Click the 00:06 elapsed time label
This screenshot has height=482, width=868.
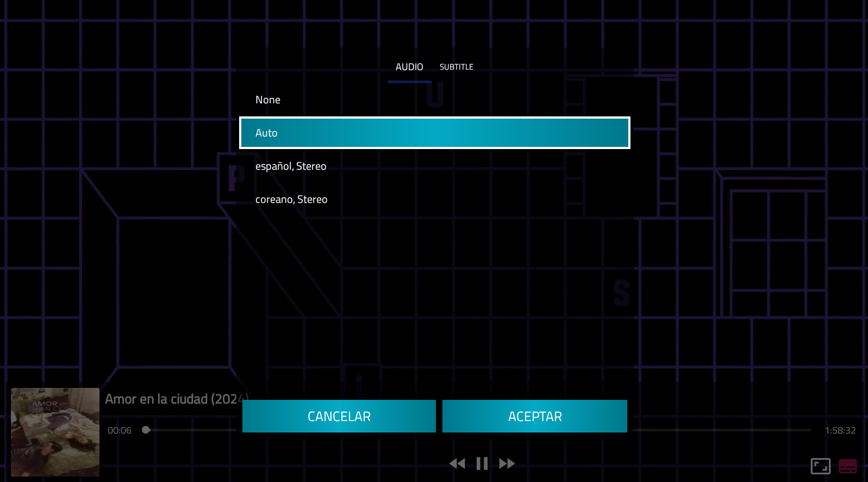(120, 430)
